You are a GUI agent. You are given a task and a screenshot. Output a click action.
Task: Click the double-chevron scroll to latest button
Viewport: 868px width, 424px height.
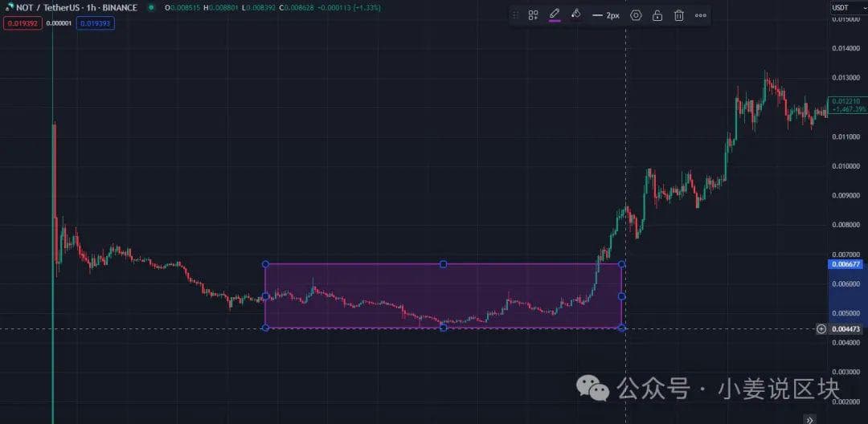pos(811,418)
